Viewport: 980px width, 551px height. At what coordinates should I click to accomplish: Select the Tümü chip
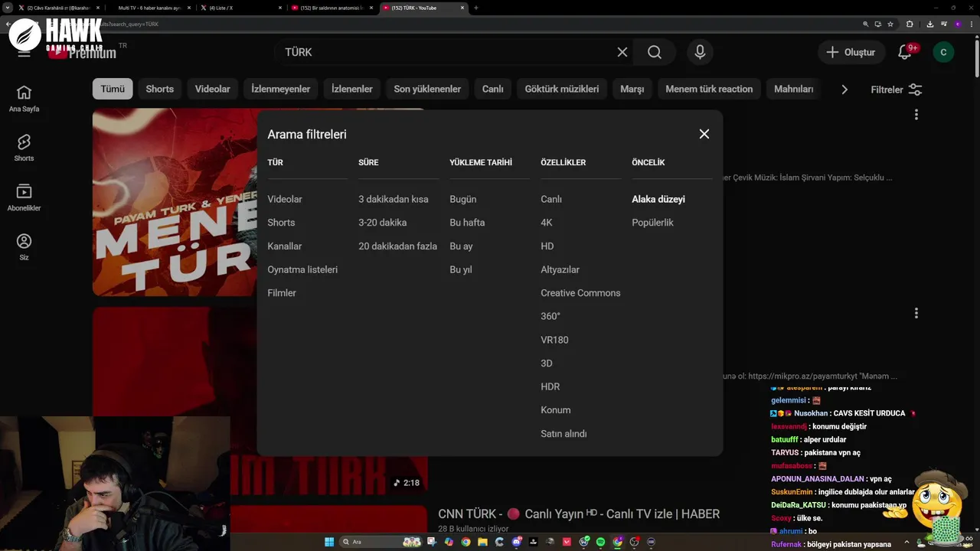113,89
